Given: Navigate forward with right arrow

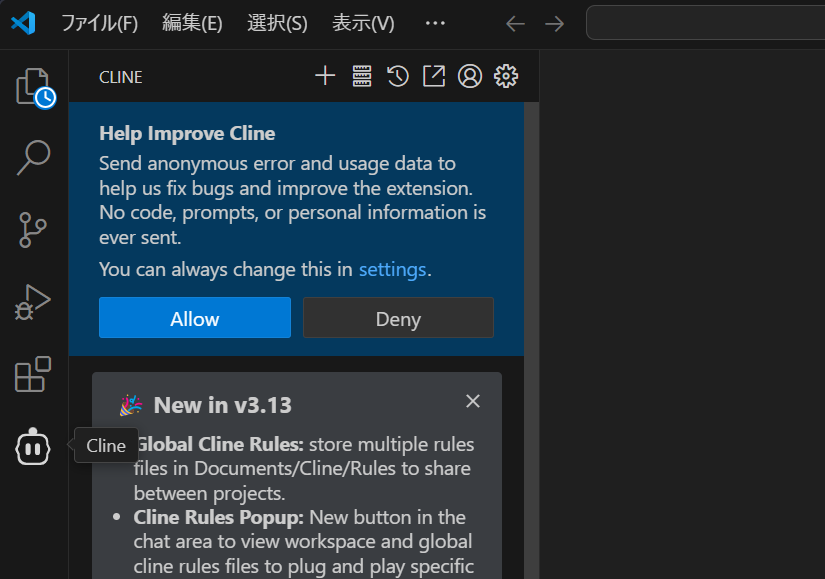Looking at the screenshot, I should pos(554,24).
